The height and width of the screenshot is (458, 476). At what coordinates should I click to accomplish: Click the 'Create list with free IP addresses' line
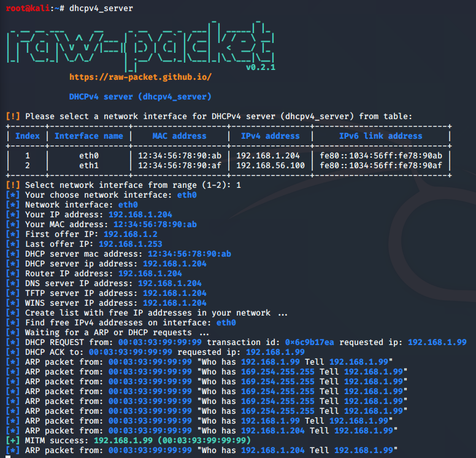[147, 312]
